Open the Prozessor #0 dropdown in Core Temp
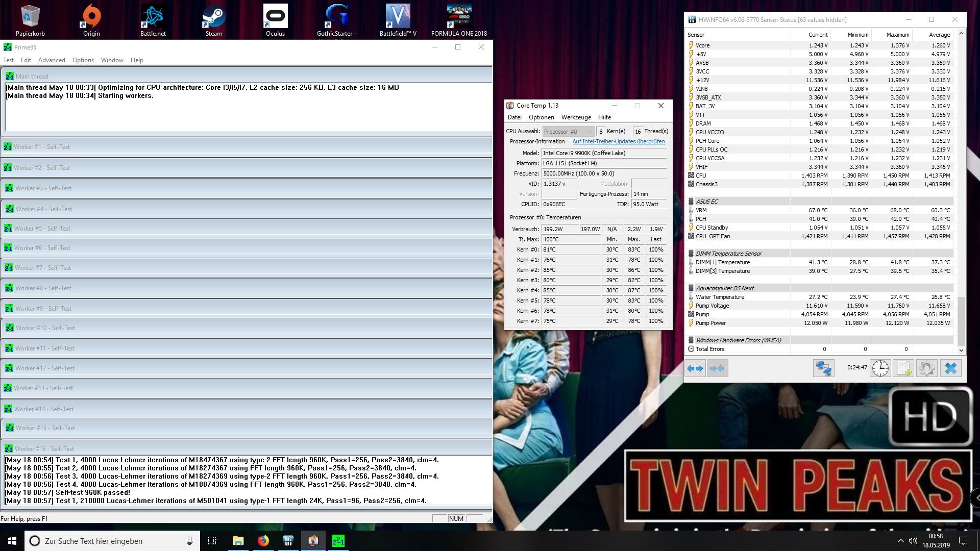The image size is (980, 551). [568, 131]
